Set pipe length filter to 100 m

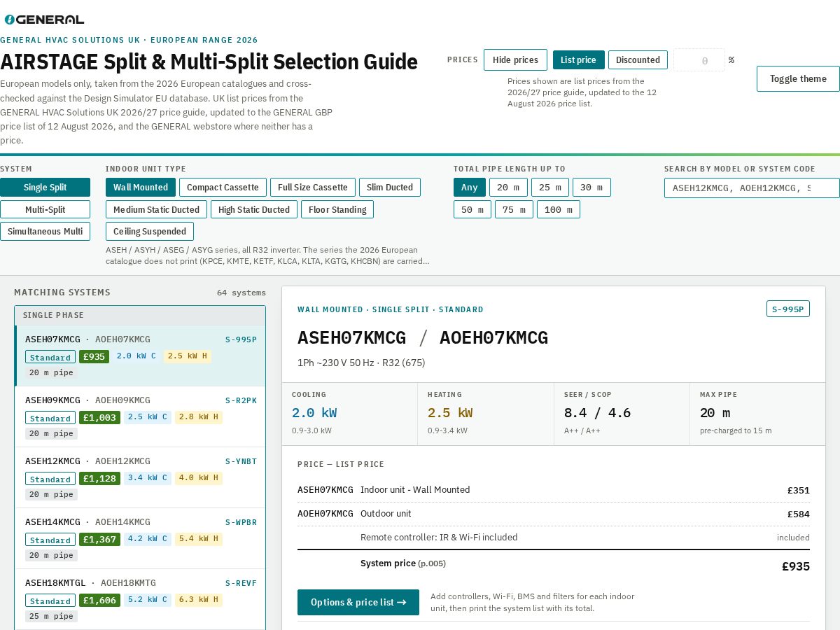click(559, 209)
